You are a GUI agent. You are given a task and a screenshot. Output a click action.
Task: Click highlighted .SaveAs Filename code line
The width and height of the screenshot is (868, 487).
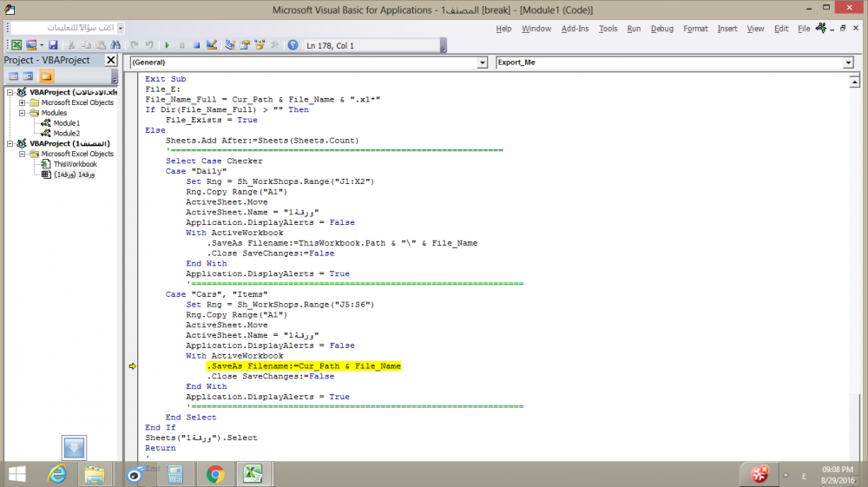coord(303,365)
